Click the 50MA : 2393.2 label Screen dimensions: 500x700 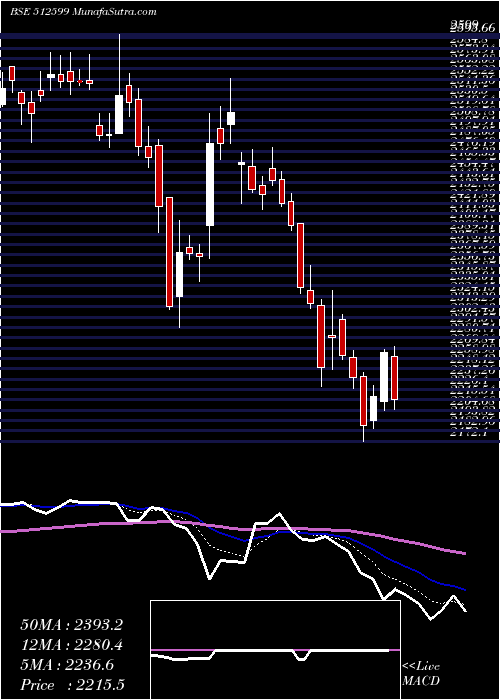[x=72, y=625]
